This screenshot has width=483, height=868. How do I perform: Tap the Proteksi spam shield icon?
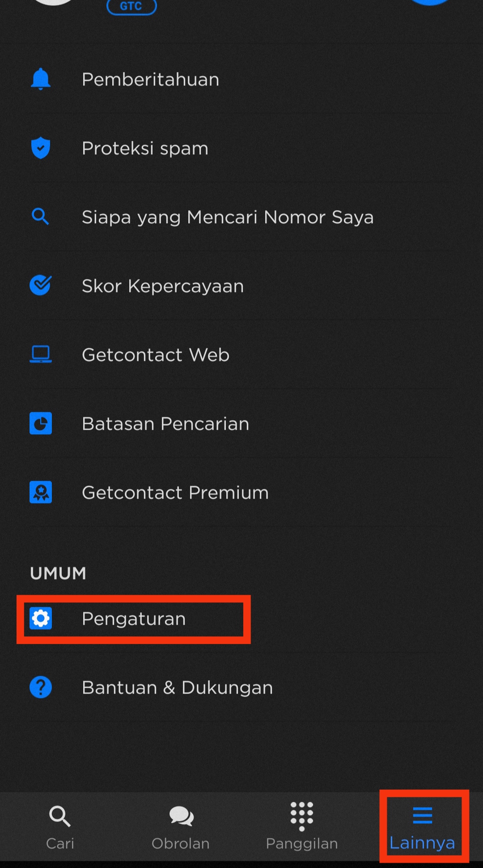[x=41, y=148]
